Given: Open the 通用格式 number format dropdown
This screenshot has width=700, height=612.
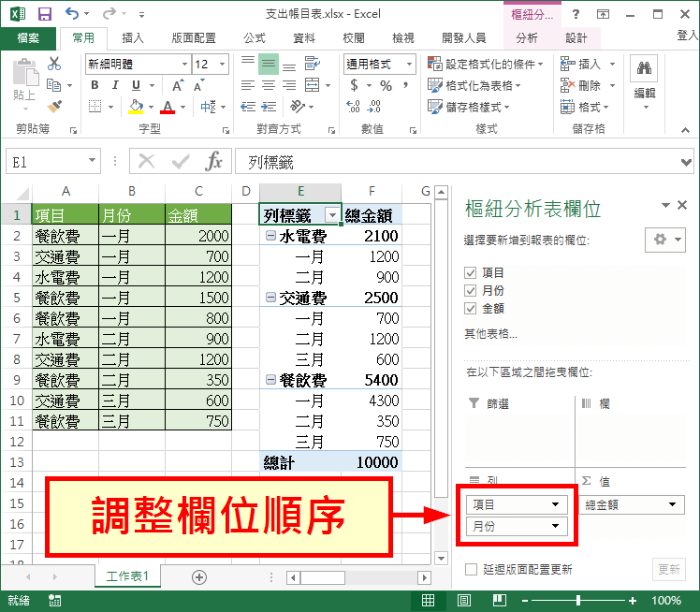Looking at the screenshot, I should point(409,64).
